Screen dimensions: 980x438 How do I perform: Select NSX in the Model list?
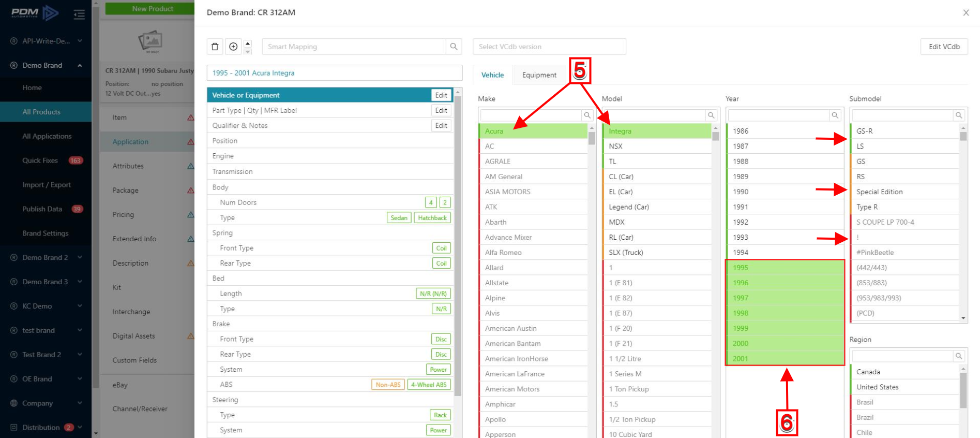(657, 146)
